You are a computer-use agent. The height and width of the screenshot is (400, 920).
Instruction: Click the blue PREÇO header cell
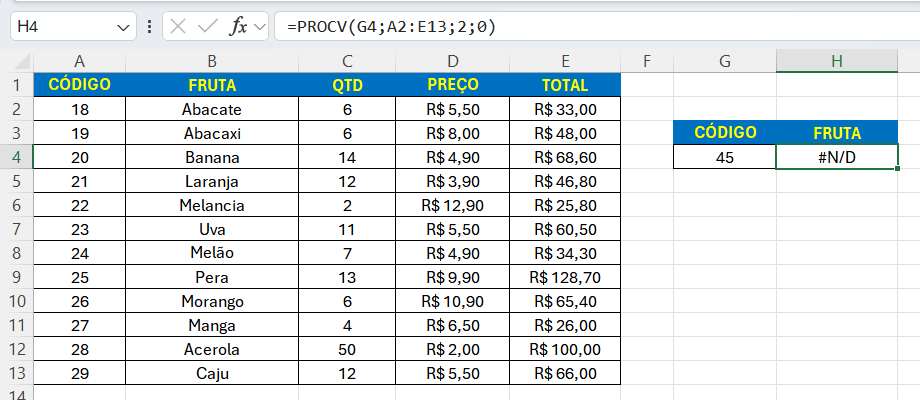(453, 85)
